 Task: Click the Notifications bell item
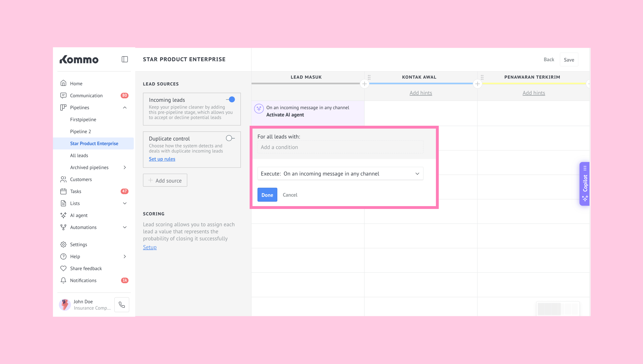pos(83,280)
